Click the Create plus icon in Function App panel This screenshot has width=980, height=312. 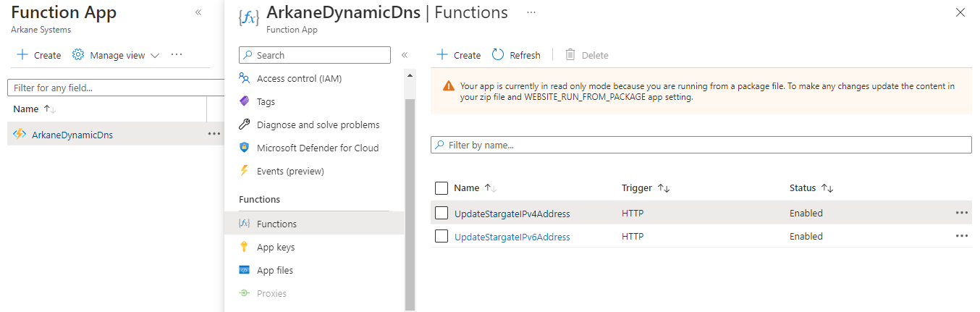tap(22, 55)
